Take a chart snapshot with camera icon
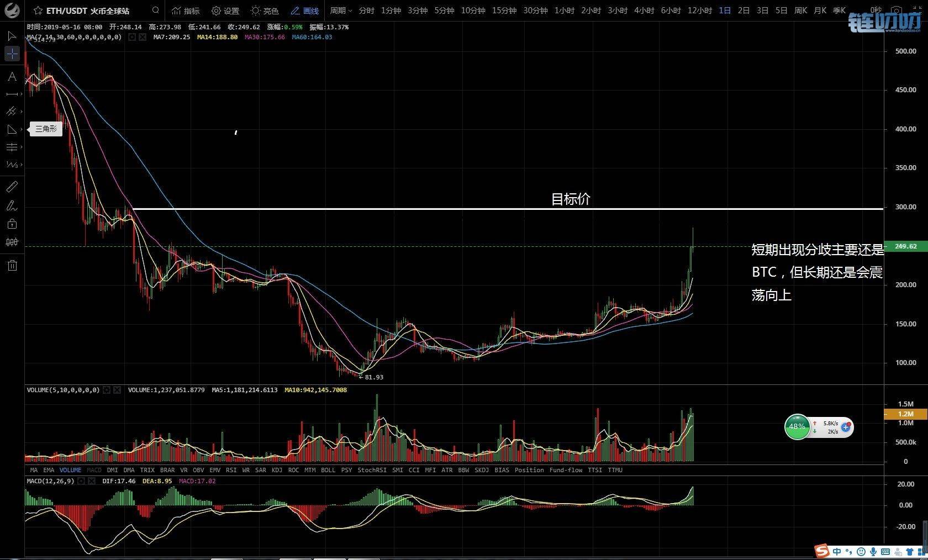 (897, 10)
